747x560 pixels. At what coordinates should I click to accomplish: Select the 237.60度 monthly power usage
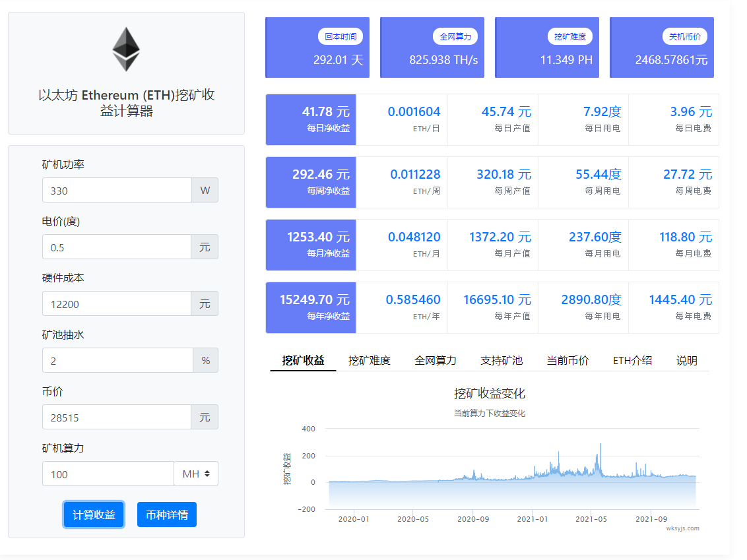point(595,237)
